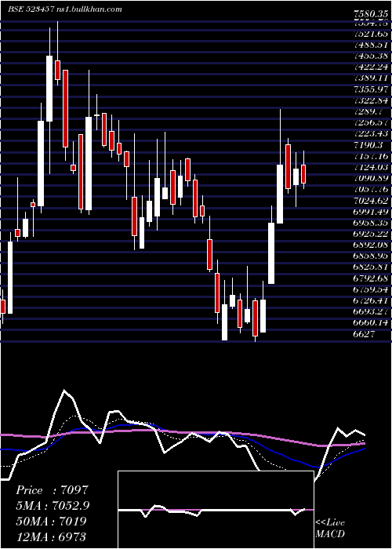392x549 pixels.
Task: Click the 6693.27 price axis label
Action: pos(371,311)
